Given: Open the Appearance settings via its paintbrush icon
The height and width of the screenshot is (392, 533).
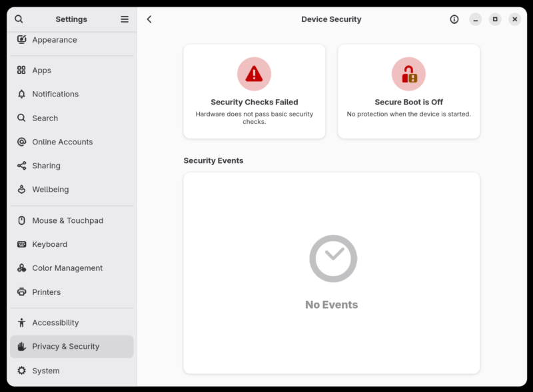Looking at the screenshot, I should [22, 40].
